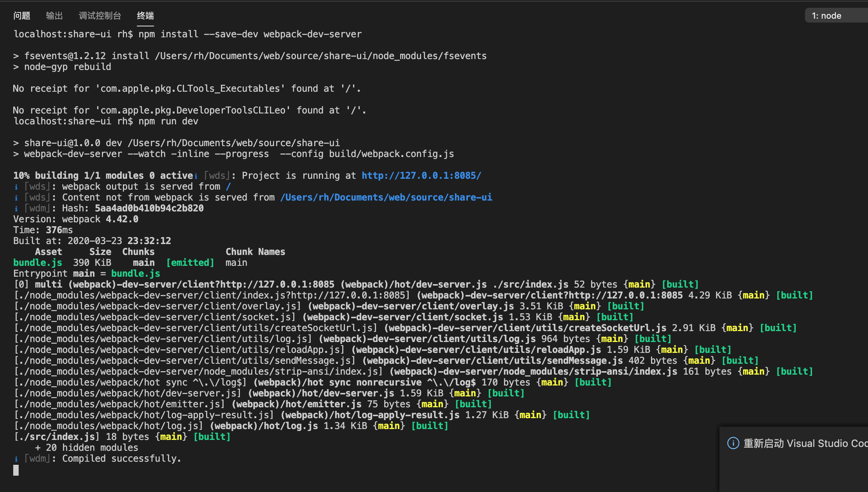The height and width of the screenshot is (492, 868).
Task: Click the info icon before the Hash line
Action: (16, 209)
